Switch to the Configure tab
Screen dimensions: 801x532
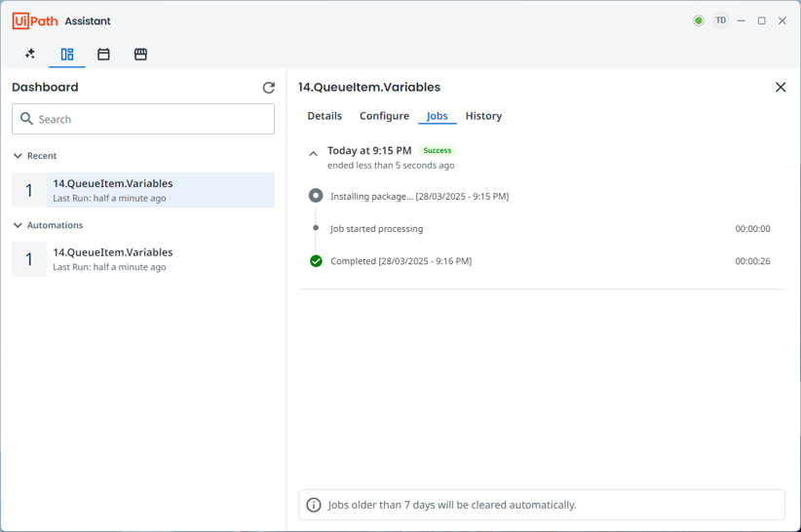coord(384,116)
